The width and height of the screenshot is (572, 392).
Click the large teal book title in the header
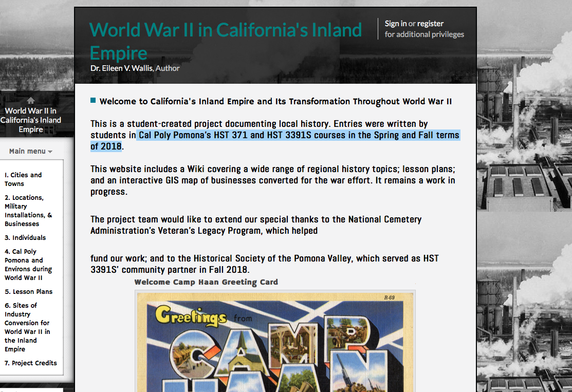[226, 41]
